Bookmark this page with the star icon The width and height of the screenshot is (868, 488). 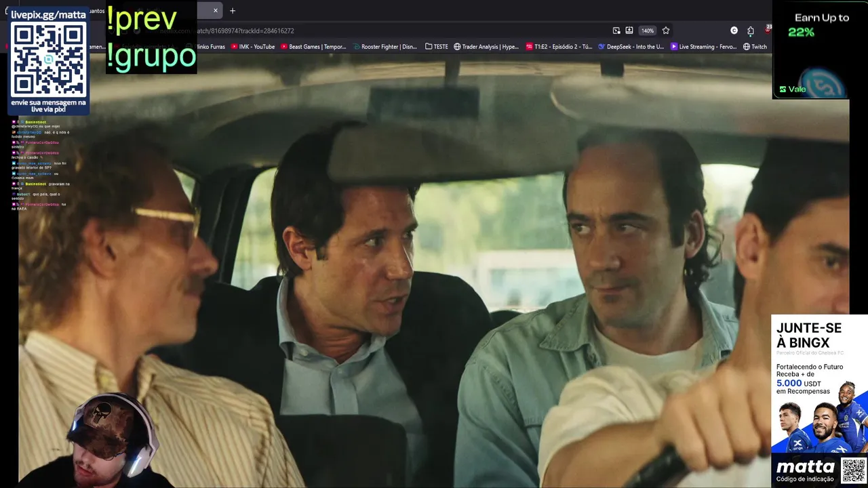[666, 30]
